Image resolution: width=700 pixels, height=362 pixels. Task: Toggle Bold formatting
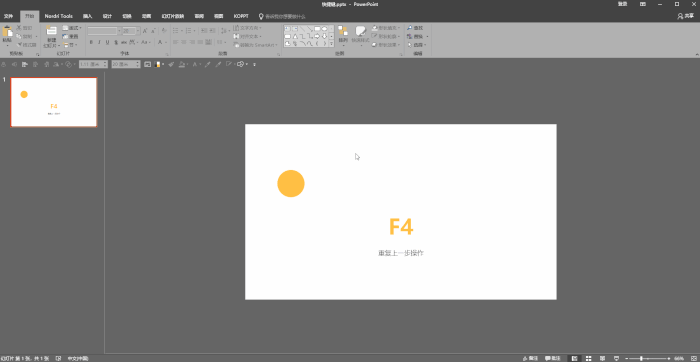[x=91, y=42]
